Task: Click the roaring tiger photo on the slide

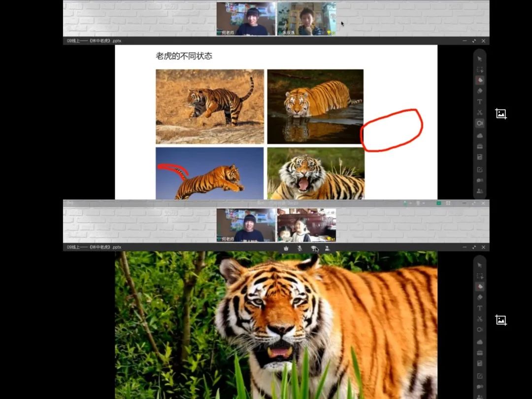Action: 316,173
